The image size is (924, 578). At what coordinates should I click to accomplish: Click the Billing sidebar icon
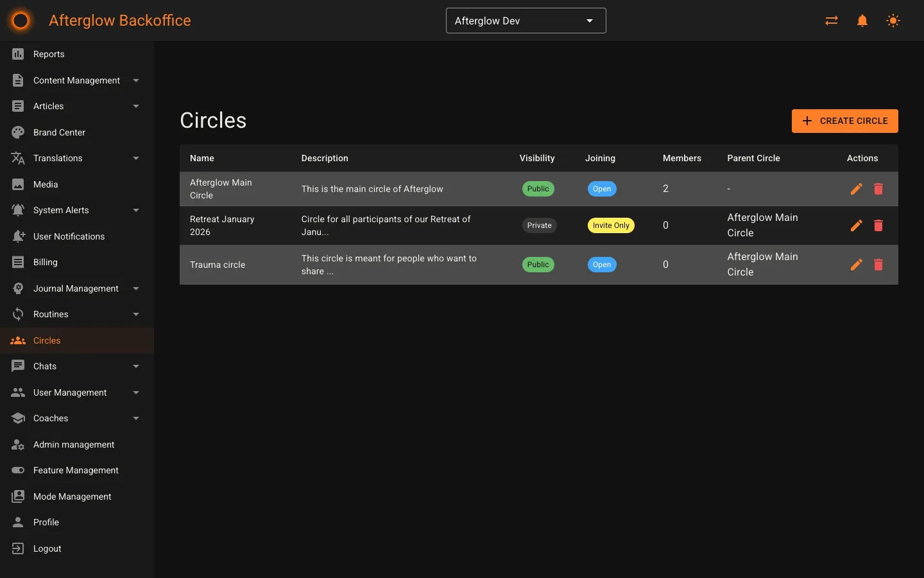tap(19, 262)
